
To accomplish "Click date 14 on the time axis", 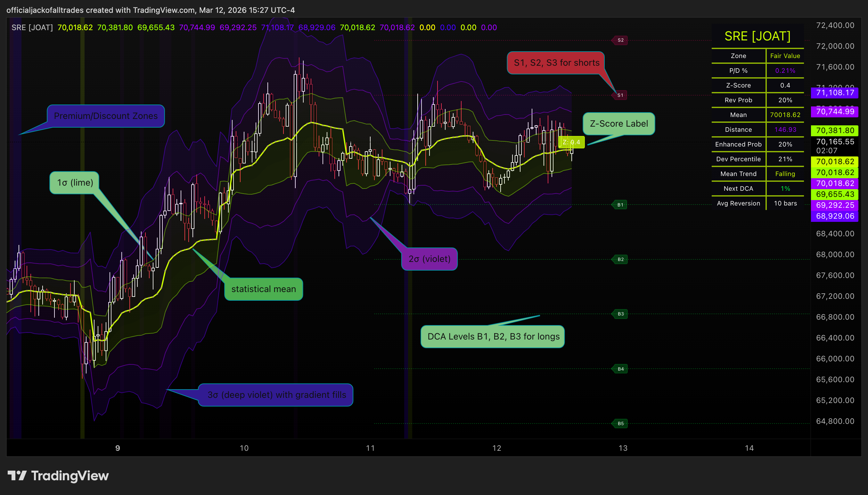I will pyautogui.click(x=749, y=448).
